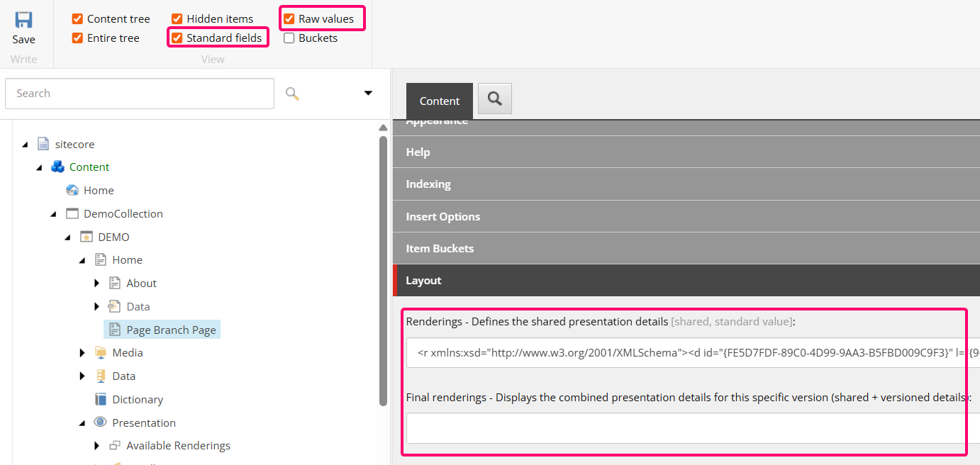Open Available Renderings tree item
The image size is (980, 465).
click(x=178, y=446)
